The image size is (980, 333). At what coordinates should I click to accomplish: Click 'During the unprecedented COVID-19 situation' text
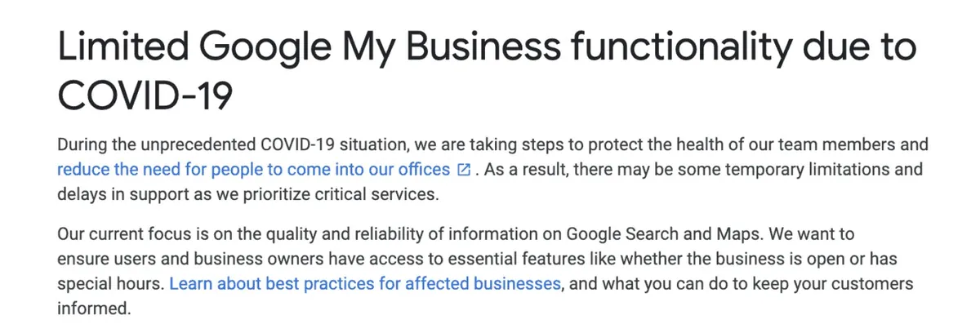click(231, 144)
